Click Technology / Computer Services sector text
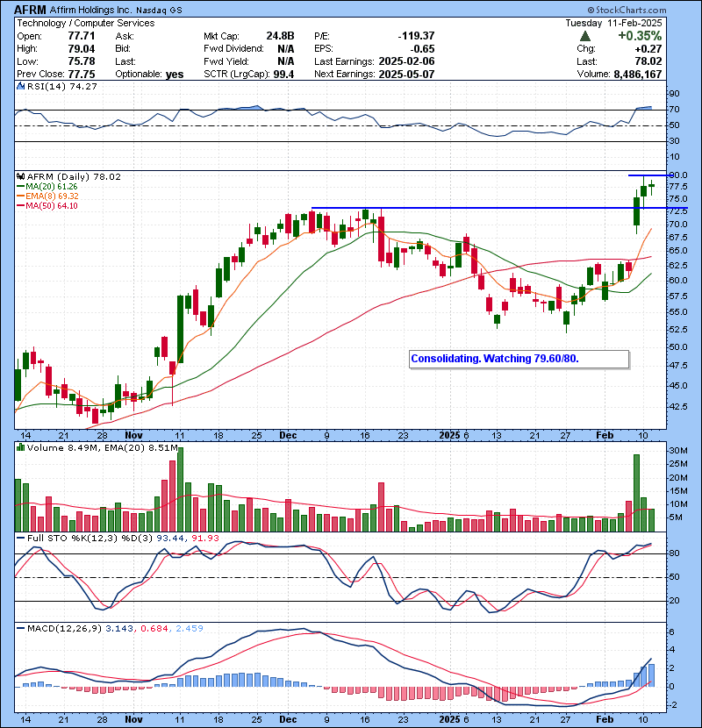 [x=86, y=23]
